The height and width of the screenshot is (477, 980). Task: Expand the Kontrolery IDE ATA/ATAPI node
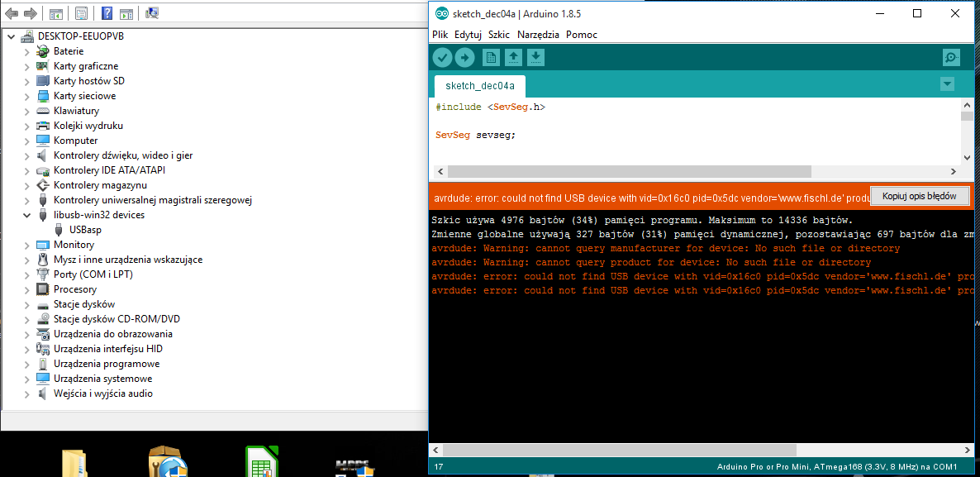[27, 170]
